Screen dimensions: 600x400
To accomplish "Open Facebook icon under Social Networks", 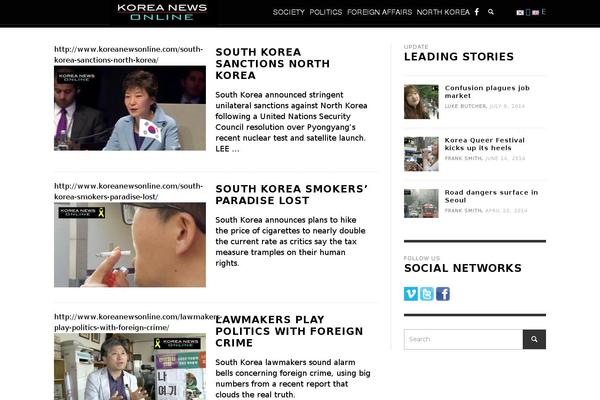I will tap(443, 294).
